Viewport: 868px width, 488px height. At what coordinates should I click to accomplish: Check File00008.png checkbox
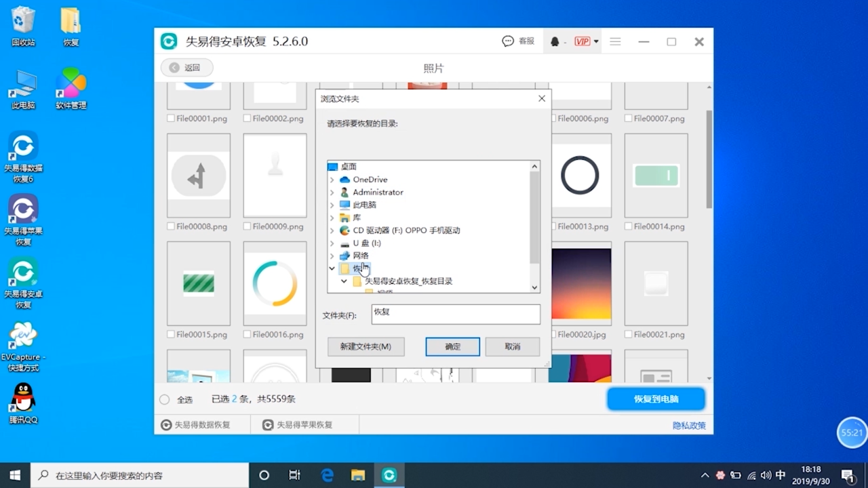(171, 226)
